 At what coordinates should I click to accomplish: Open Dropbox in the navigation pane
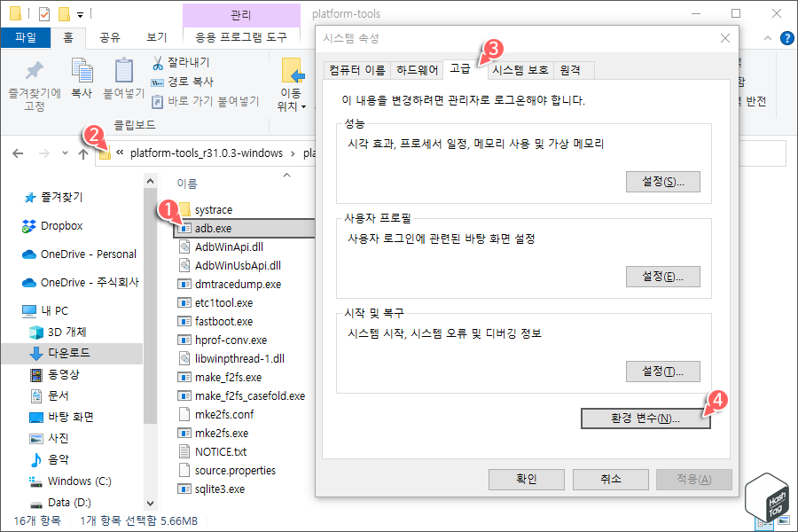click(x=52, y=225)
